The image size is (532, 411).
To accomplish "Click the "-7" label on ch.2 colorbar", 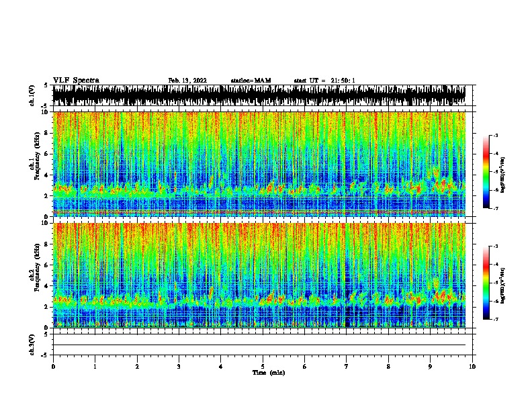I will pyautogui.click(x=495, y=319).
